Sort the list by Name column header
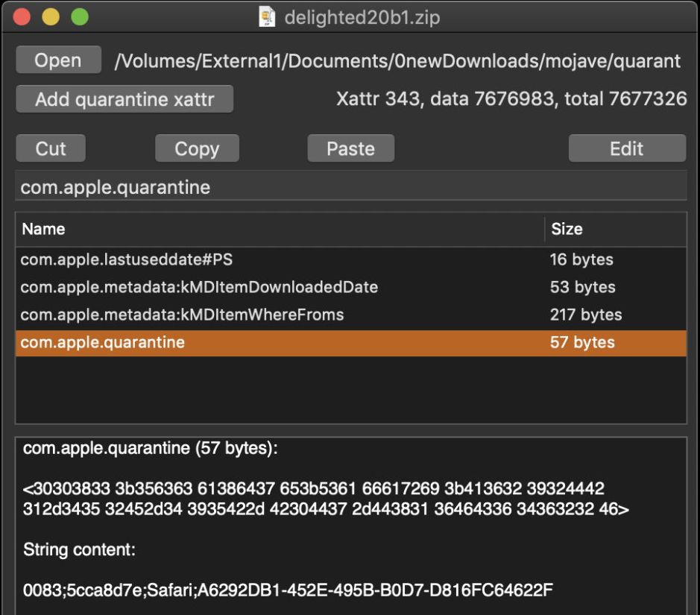Screen dimensions: 700x615 (x=280, y=230)
